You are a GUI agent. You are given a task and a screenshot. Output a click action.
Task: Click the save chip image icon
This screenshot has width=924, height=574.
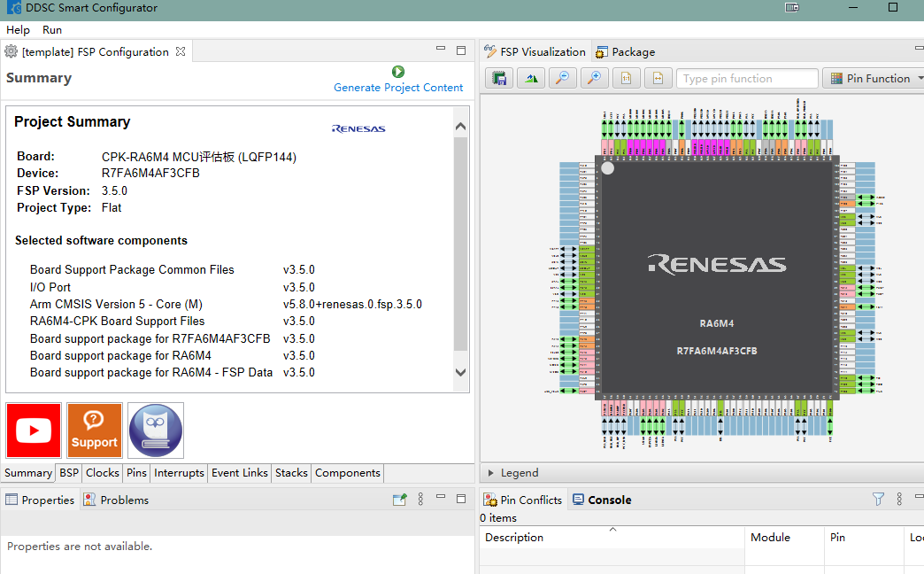499,79
